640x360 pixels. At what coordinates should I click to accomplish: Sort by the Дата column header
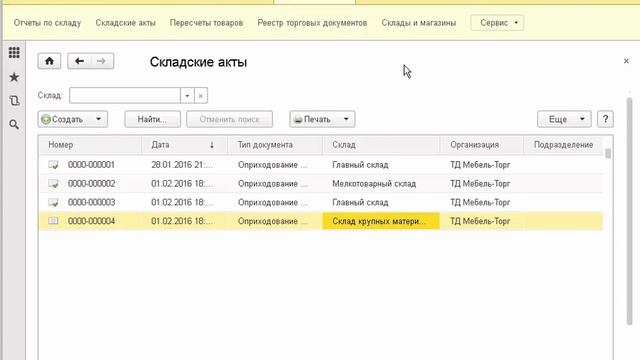[x=184, y=145]
